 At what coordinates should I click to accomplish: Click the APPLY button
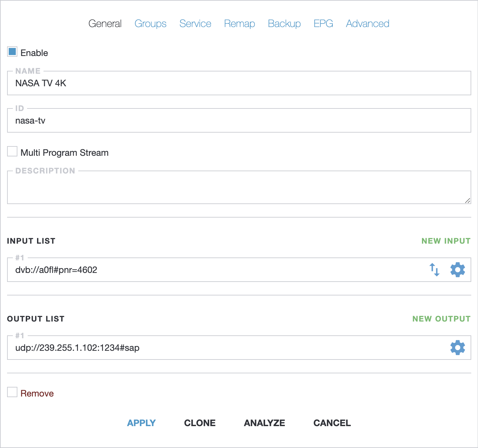point(141,423)
